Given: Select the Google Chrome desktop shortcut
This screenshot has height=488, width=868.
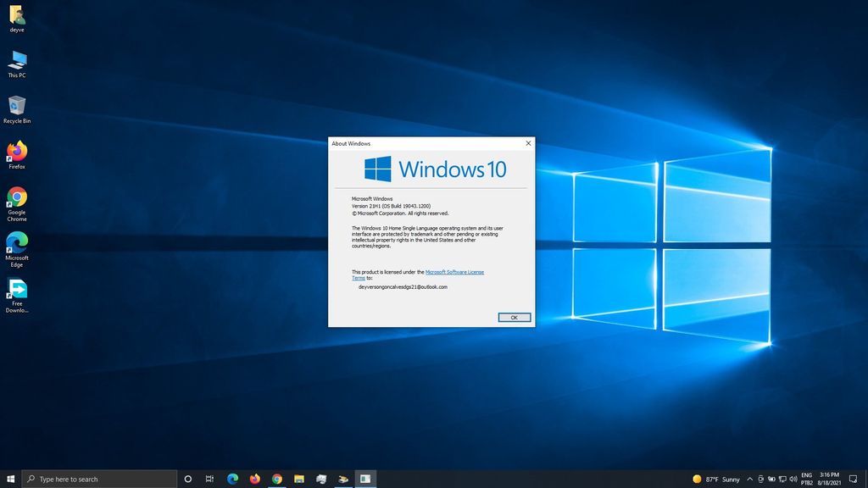Looking at the screenshot, I should coord(17,204).
